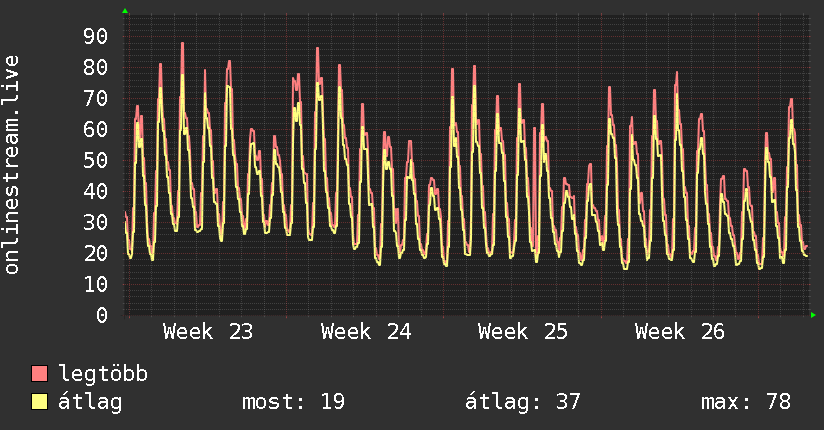Click the 'Week 24' axis label
This screenshot has width=824, height=430.
[366, 332]
